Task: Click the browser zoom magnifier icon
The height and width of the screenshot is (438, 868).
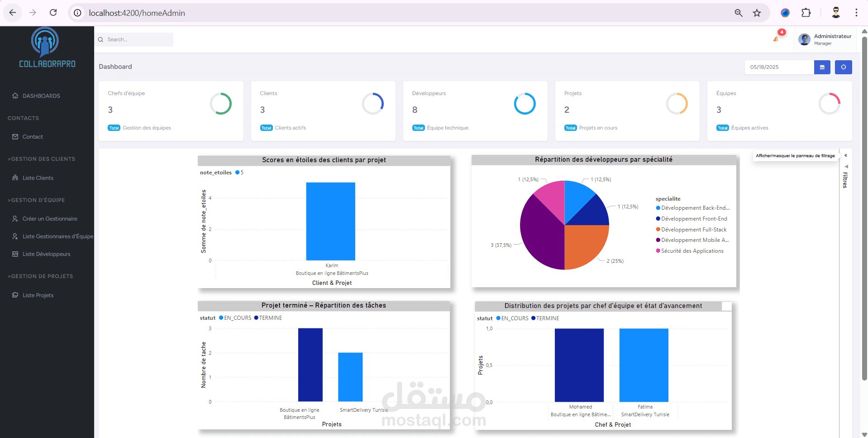Action: [x=739, y=13]
